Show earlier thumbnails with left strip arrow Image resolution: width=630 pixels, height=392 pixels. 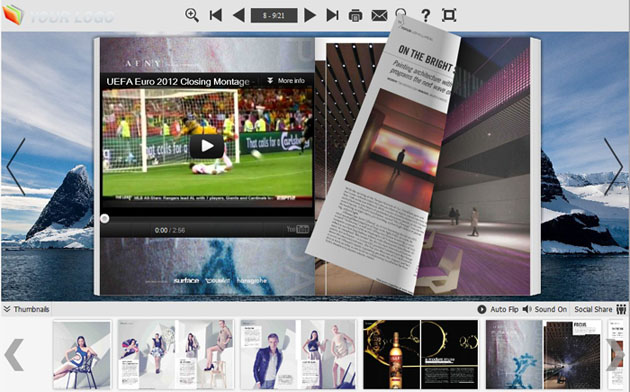[x=14, y=355]
